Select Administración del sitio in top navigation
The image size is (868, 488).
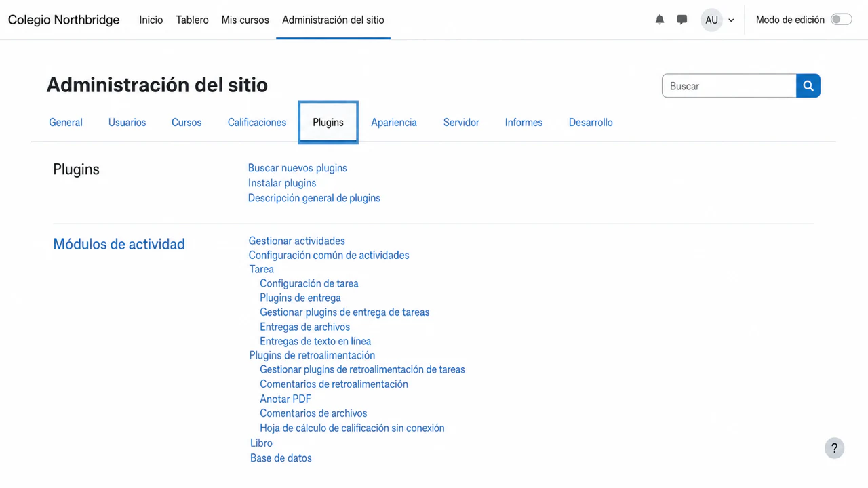click(333, 20)
